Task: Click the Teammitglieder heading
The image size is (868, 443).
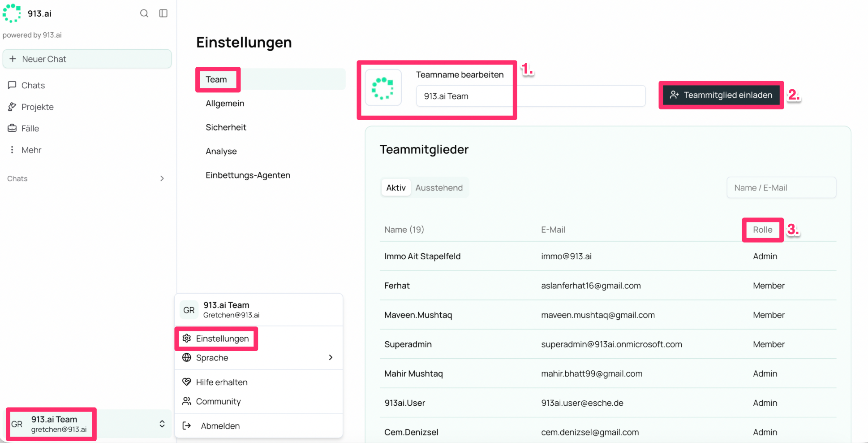Action: 424,149
